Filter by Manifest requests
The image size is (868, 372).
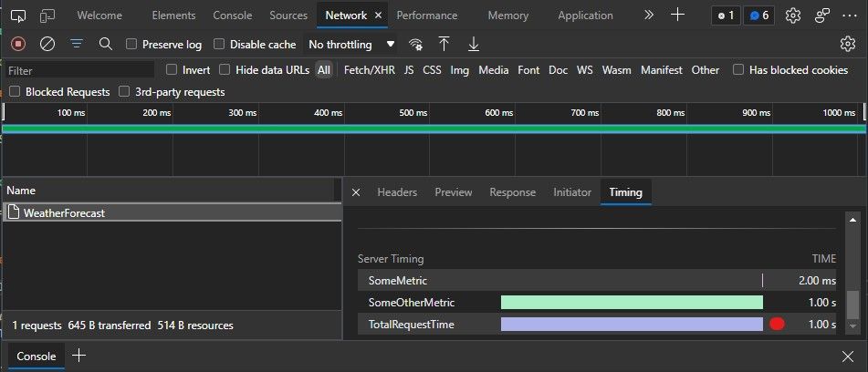tap(662, 69)
